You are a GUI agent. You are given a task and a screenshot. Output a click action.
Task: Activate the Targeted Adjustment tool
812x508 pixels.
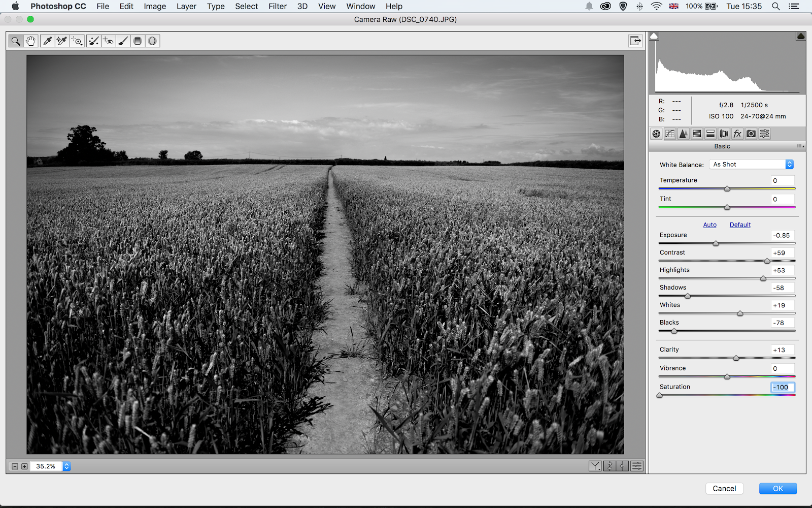click(x=77, y=41)
